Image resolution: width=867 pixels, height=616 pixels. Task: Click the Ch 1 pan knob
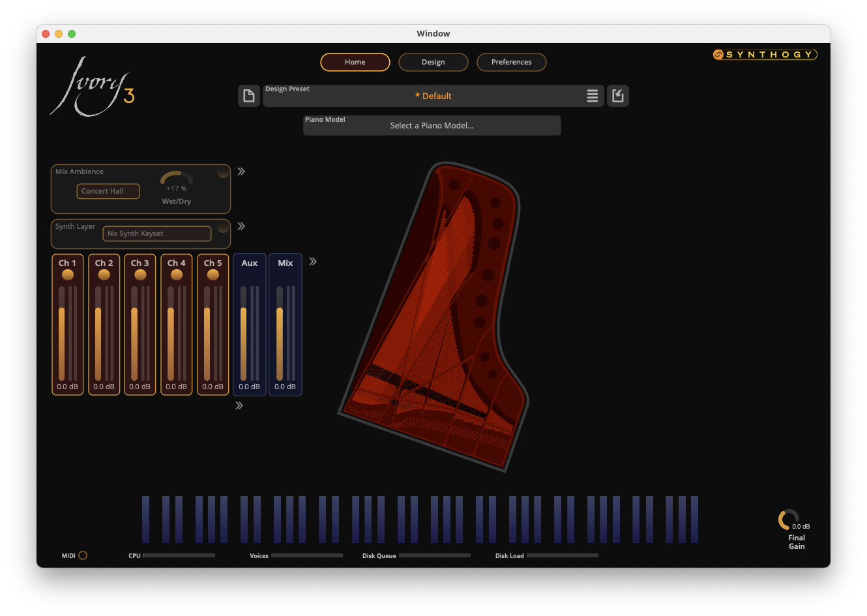click(x=68, y=275)
